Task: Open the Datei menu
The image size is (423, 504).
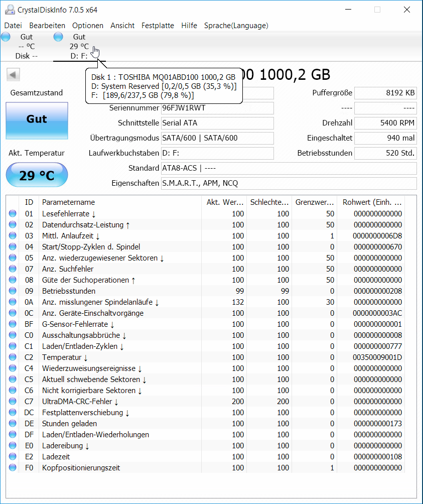Action: (13, 26)
